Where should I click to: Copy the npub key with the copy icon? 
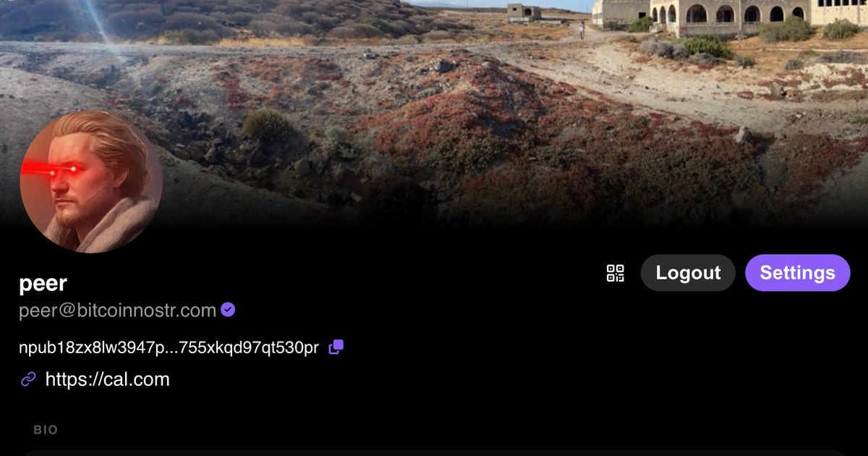click(x=336, y=347)
